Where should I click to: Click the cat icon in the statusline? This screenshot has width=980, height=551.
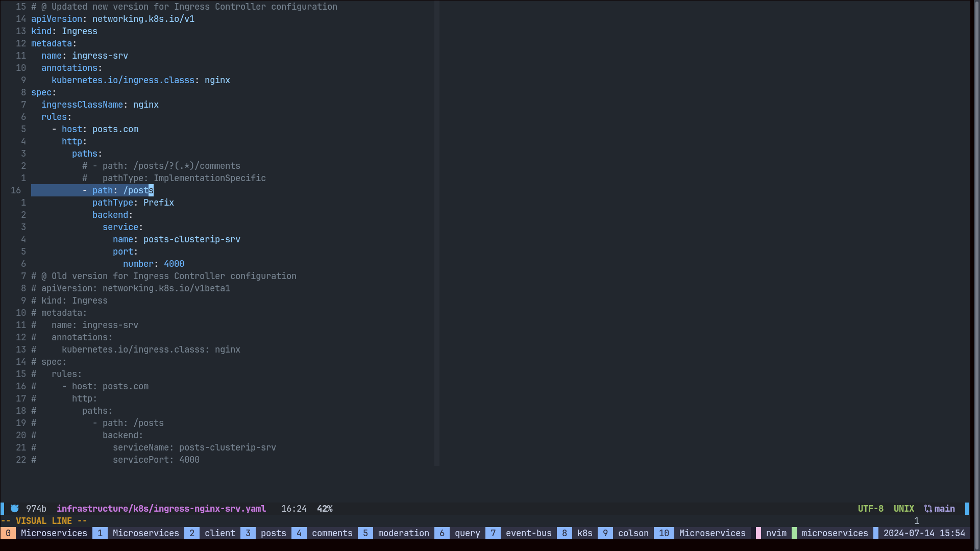coord(15,509)
